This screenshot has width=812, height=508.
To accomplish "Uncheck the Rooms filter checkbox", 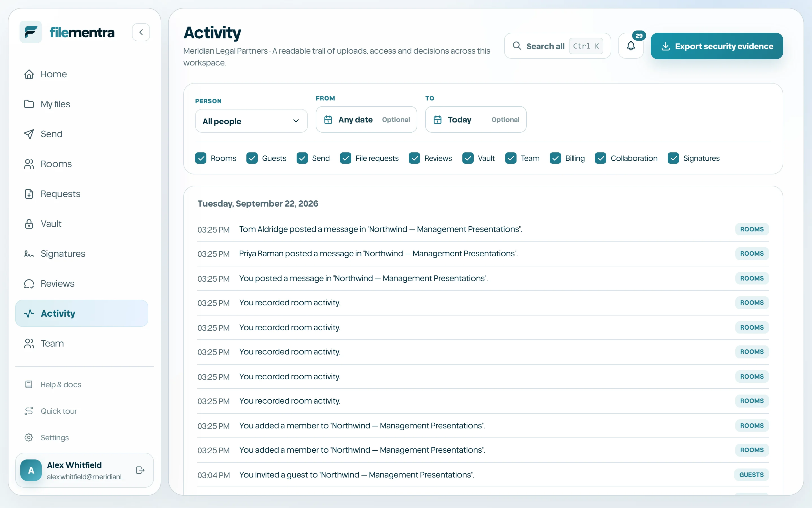I will pos(201,158).
